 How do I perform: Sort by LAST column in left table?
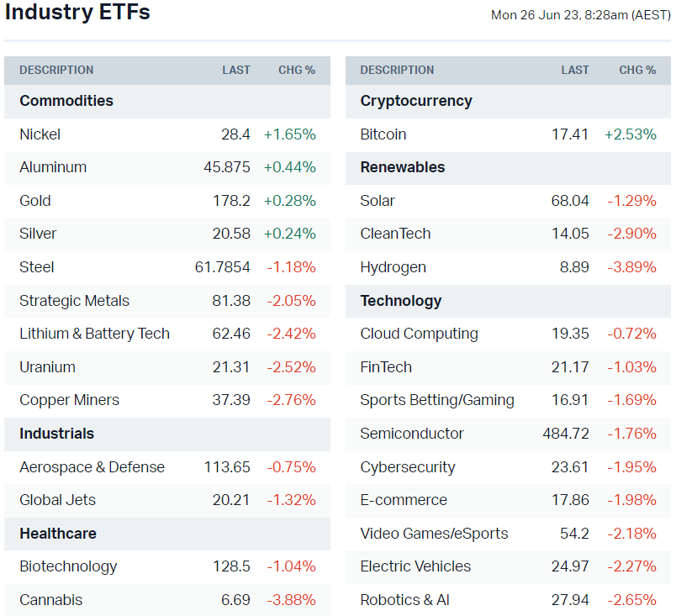(x=236, y=70)
